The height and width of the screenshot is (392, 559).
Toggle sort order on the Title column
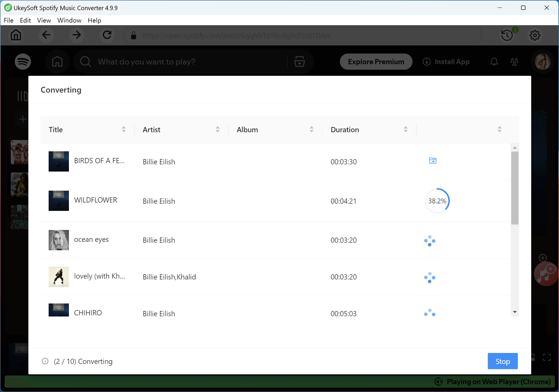point(124,129)
